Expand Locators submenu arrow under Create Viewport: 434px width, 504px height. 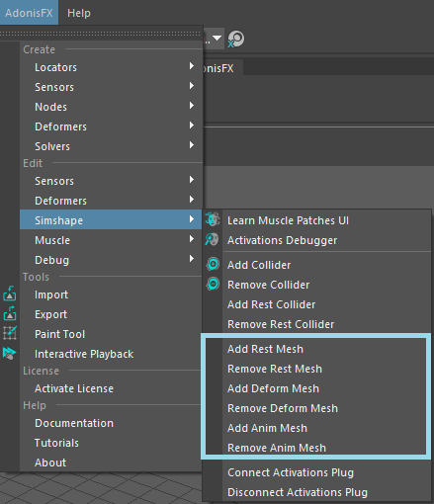click(192, 66)
